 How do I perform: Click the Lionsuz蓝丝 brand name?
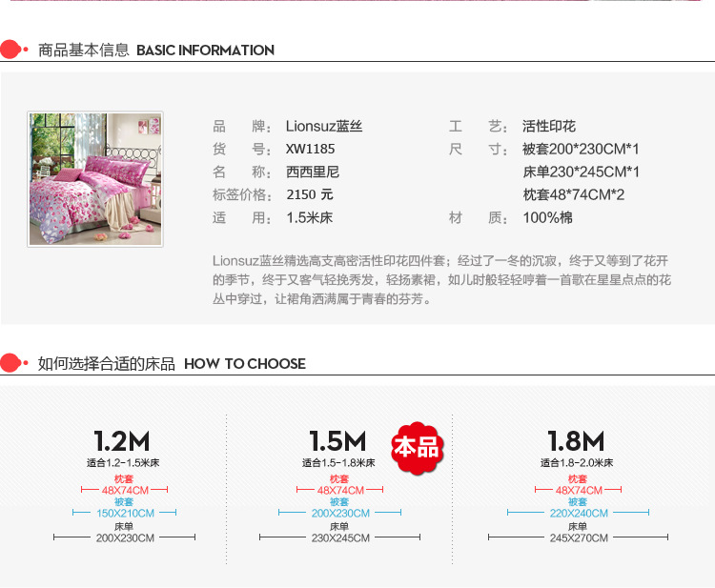tap(324, 126)
